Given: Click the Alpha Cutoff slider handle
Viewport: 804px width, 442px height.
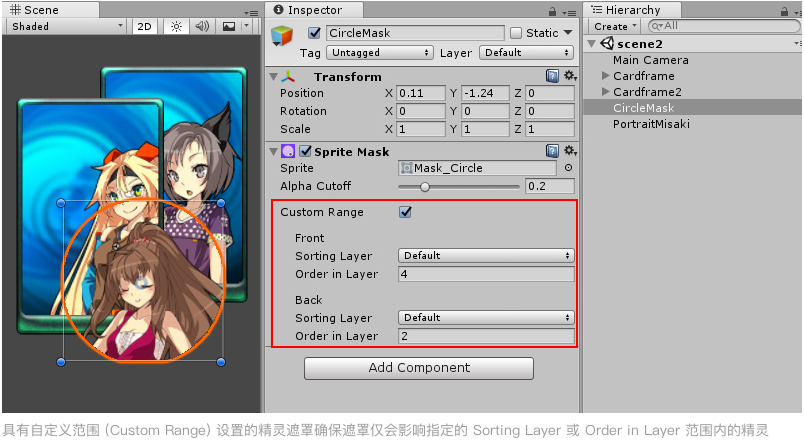Looking at the screenshot, I should (x=425, y=187).
